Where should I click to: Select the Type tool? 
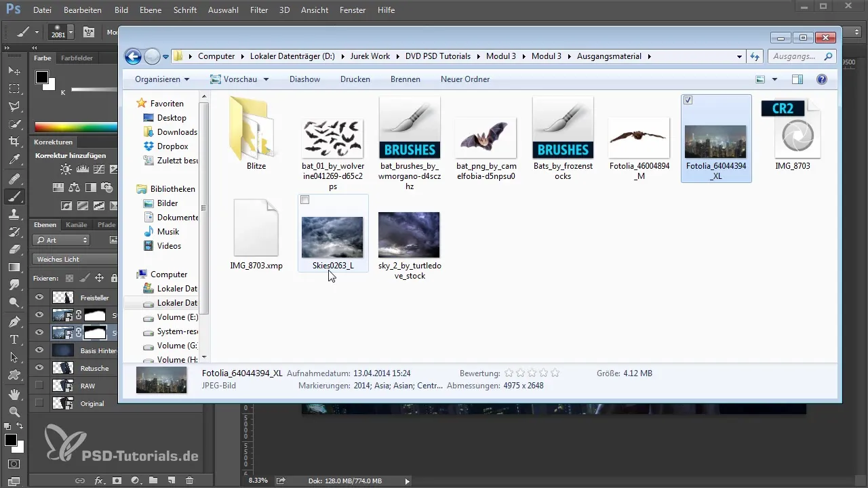pyautogui.click(x=14, y=339)
